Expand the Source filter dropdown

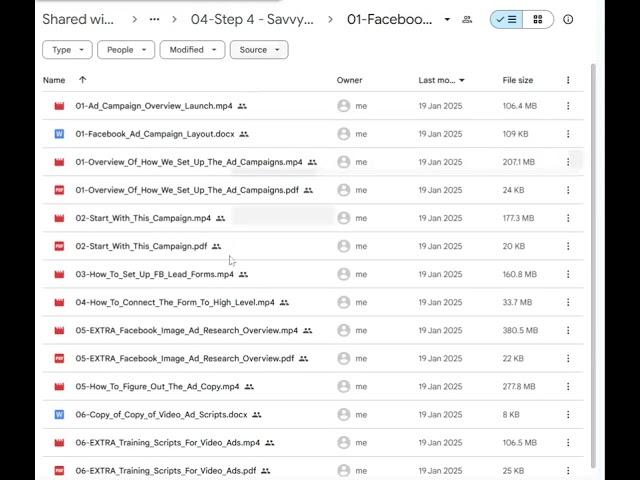[x=259, y=50]
